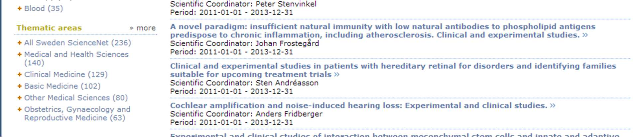Select All Sweden ScienceNet (236) filter

point(77,43)
